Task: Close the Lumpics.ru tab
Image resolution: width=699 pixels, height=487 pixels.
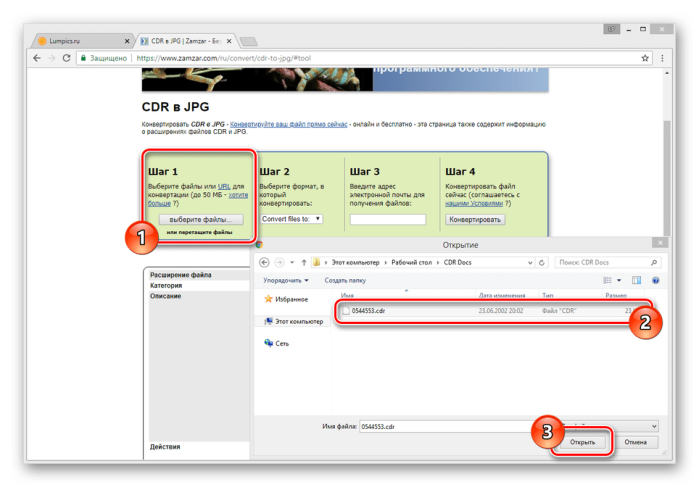Action: click(x=127, y=41)
